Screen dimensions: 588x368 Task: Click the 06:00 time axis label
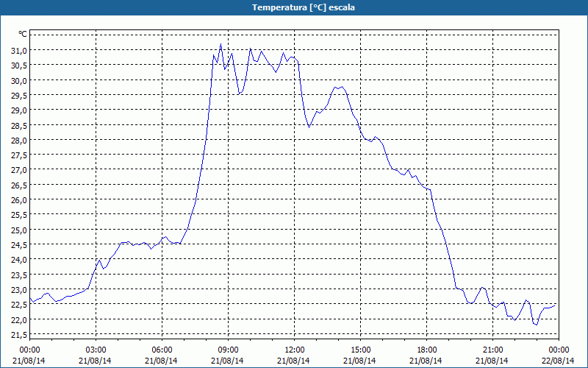162,350
